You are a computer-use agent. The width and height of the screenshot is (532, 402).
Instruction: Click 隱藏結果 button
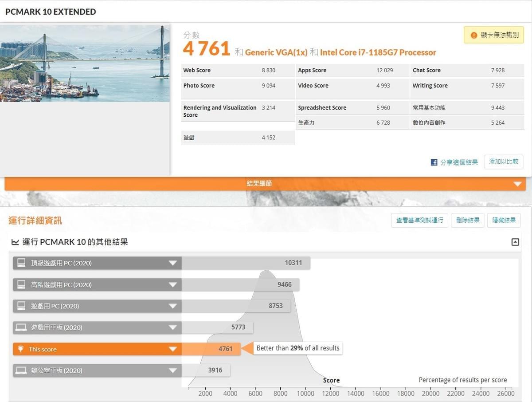click(504, 220)
